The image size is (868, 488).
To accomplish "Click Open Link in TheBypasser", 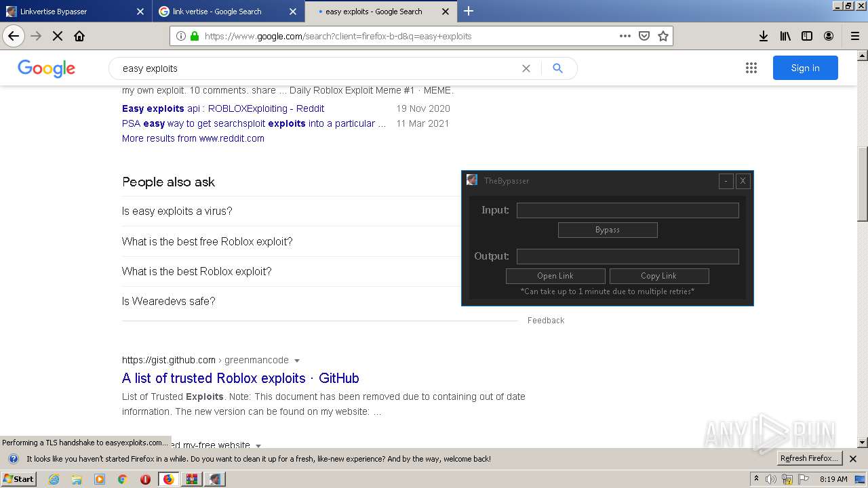I will [x=555, y=276].
